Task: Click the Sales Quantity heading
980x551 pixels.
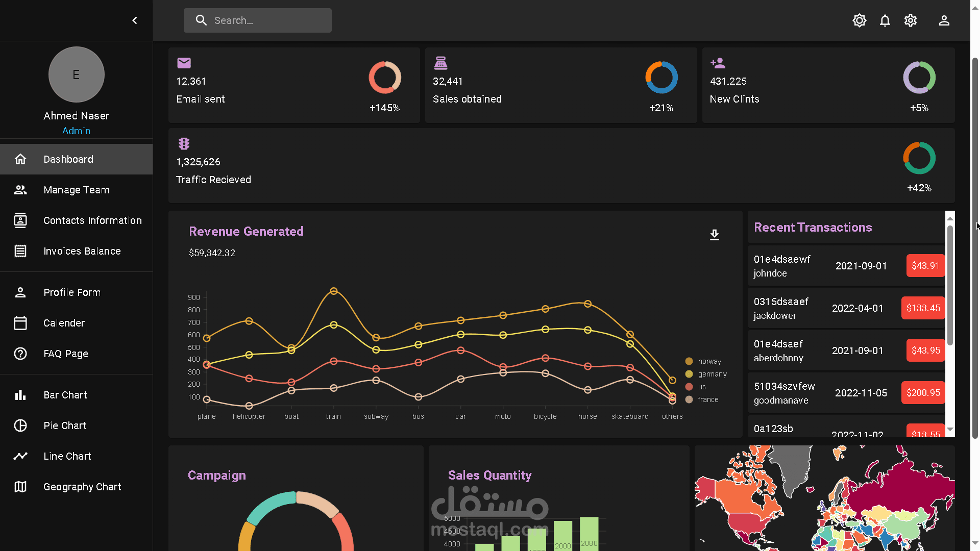Action: tap(489, 475)
